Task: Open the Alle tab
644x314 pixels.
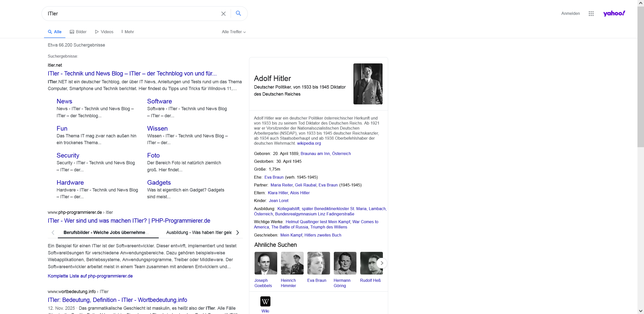Action: point(55,32)
